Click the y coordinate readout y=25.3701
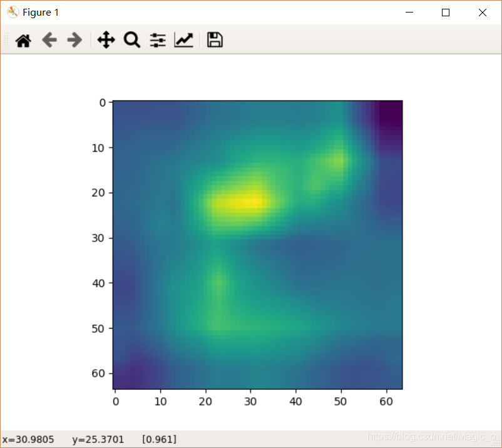The image size is (502, 448). coord(98,439)
